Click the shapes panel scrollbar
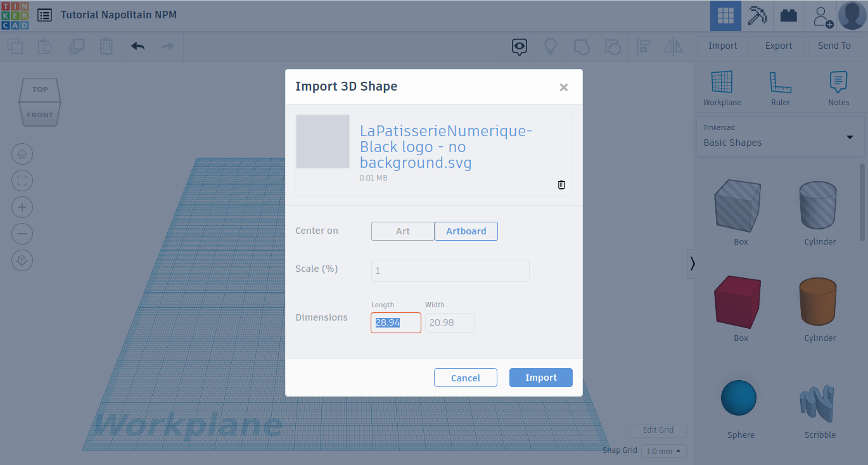This screenshot has height=465, width=868. pos(862,203)
